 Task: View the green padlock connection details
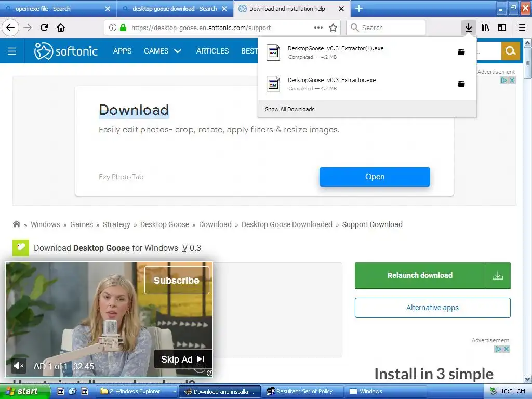point(123,28)
